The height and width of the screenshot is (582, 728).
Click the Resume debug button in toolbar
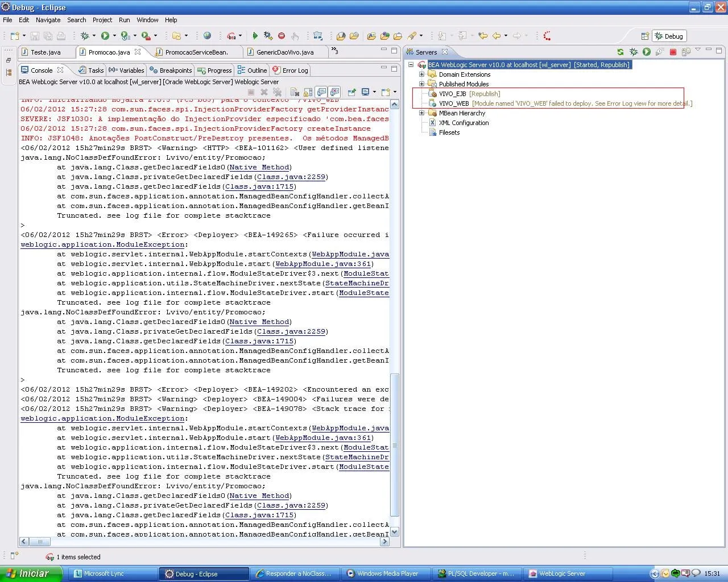tap(255, 36)
